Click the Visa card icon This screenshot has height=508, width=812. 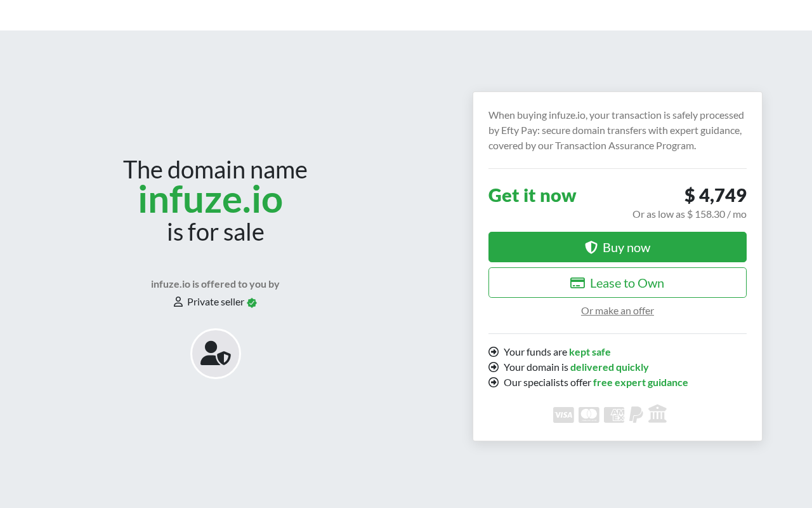[x=563, y=415]
